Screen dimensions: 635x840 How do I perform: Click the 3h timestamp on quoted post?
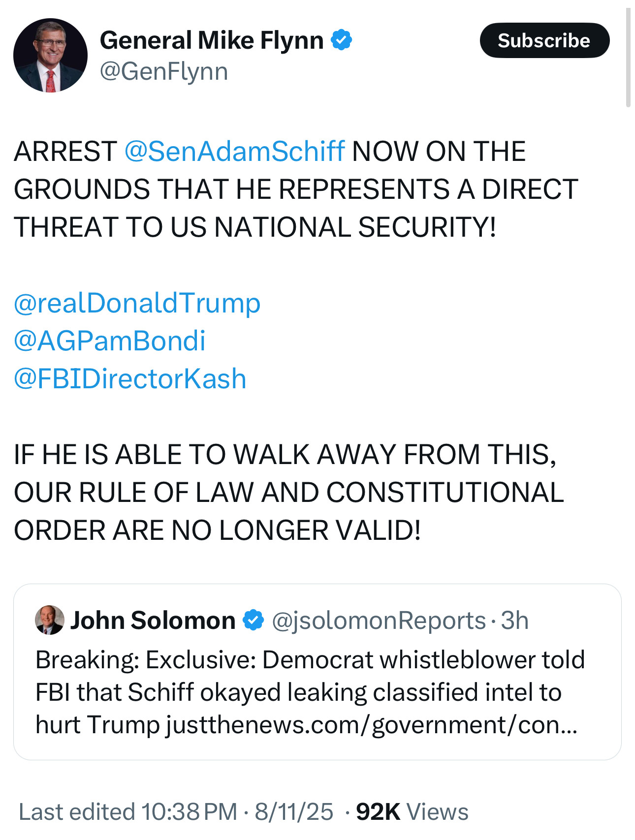pyautogui.click(x=514, y=620)
